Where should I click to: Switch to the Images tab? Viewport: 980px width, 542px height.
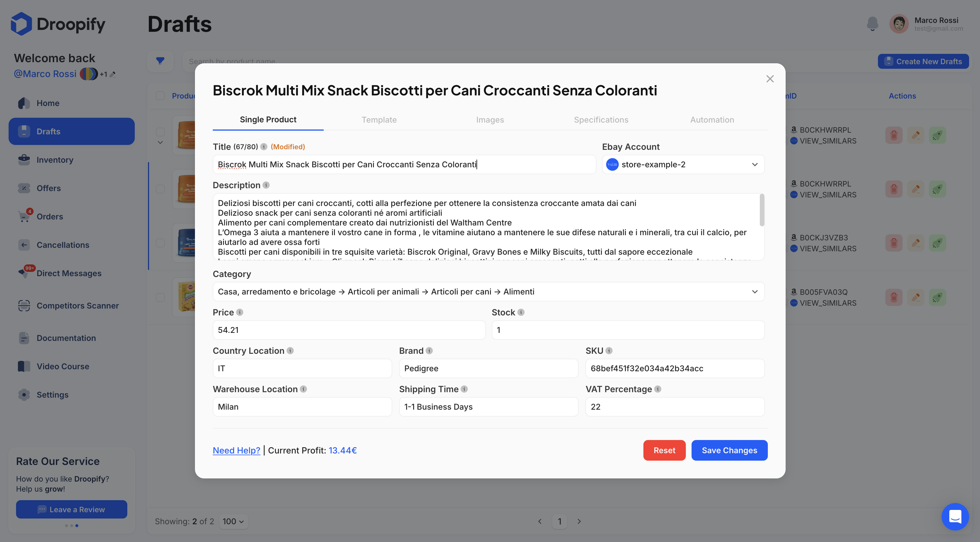point(490,120)
